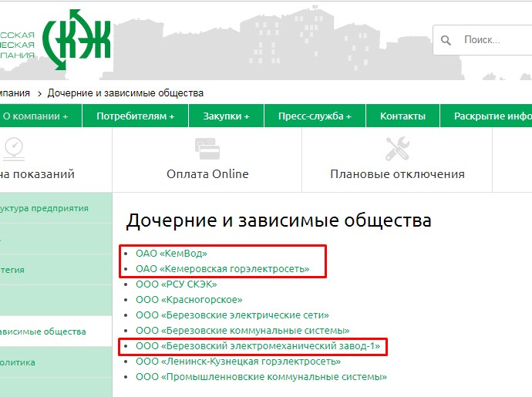Select the dependent companies sidebar item
The image size is (532, 397).
pos(56,331)
